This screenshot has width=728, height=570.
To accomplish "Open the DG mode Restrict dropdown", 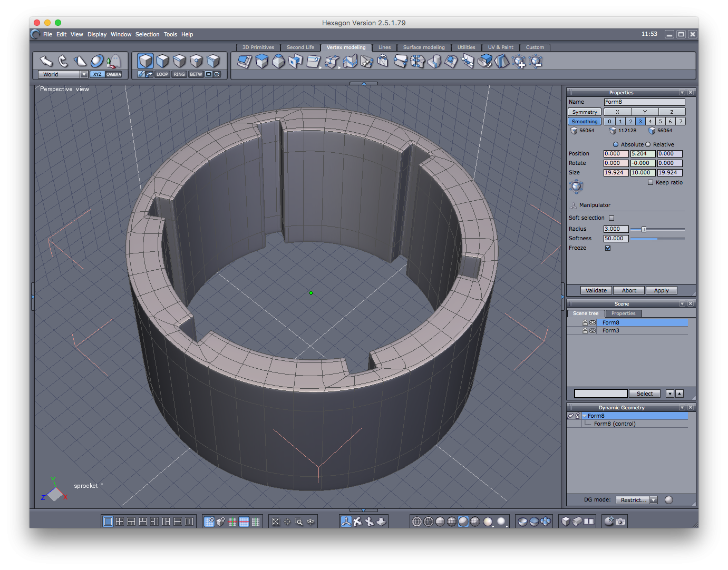I will click(654, 500).
